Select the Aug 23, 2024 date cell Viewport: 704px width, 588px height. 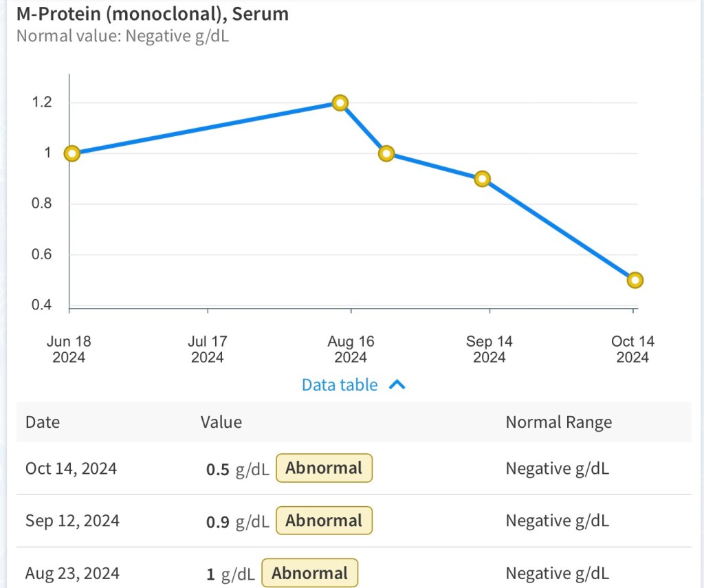(72, 573)
